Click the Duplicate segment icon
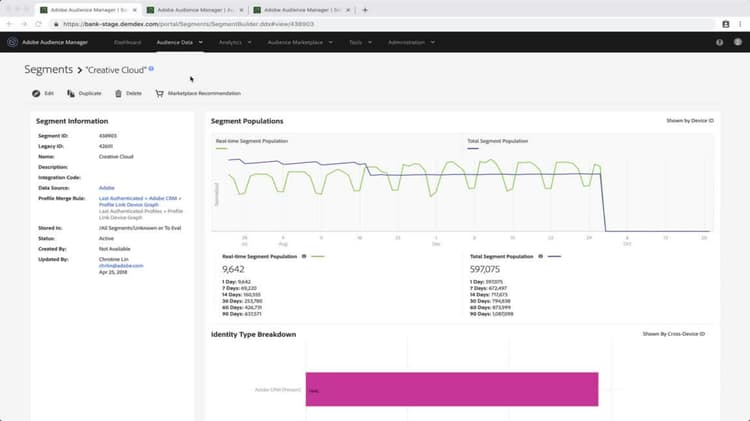Viewport: 750px width, 421px height. pos(71,93)
